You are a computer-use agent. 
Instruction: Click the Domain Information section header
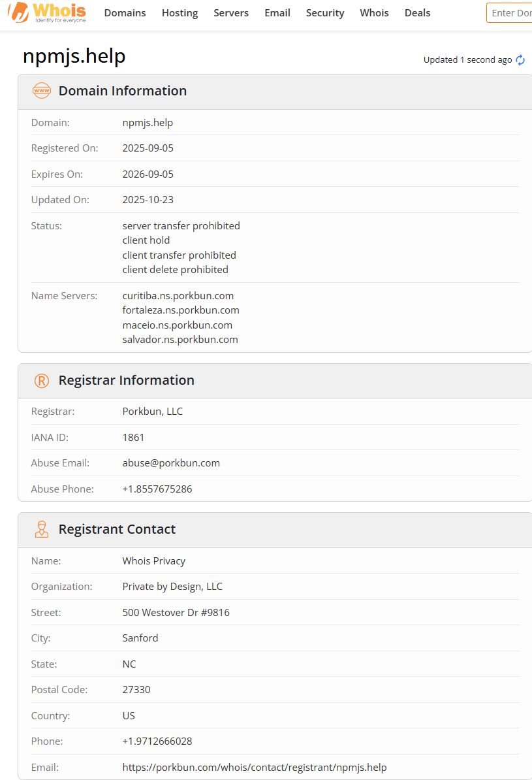coord(123,91)
